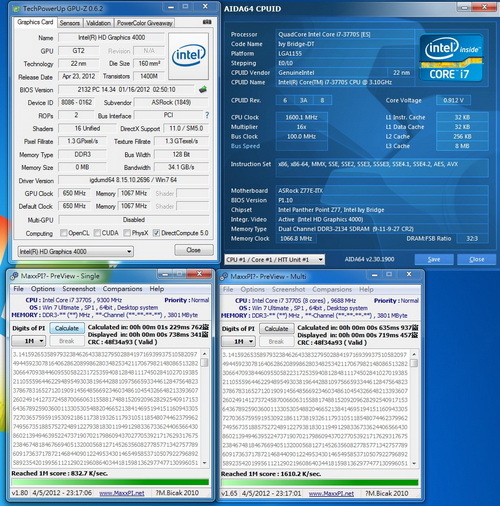Click the Driver Version field in GPU-Z
Screen dimensions: 500x506
[134, 180]
